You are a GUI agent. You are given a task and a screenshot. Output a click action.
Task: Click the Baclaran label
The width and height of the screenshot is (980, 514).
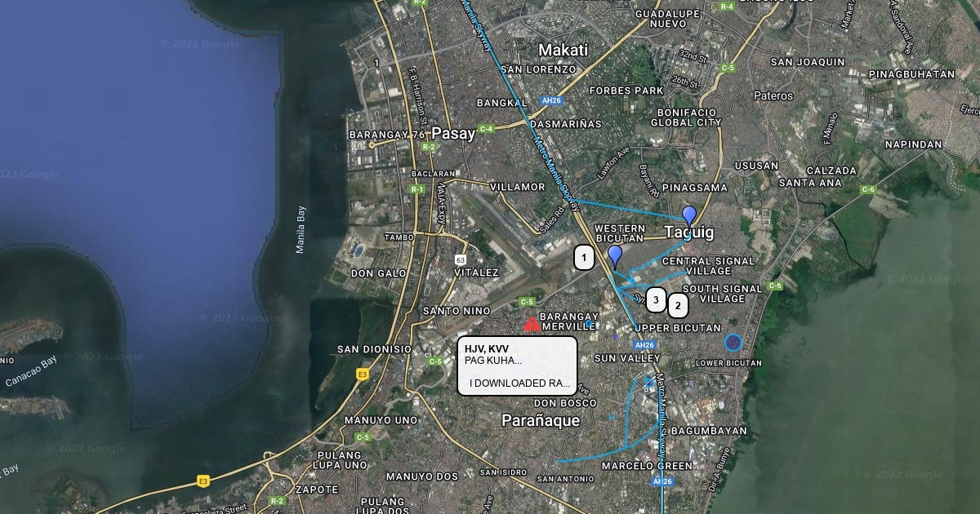point(433,174)
